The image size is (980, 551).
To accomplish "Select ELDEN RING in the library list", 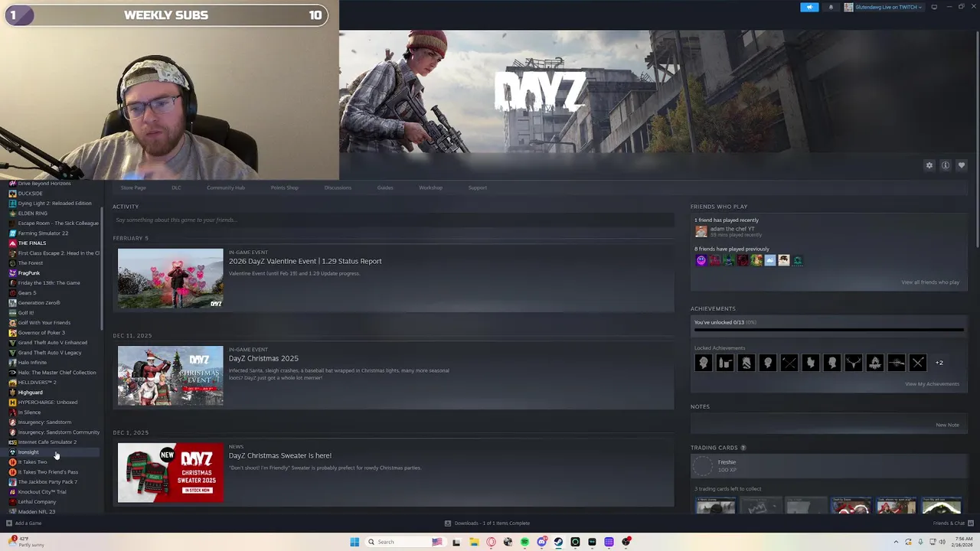I will tap(32, 214).
